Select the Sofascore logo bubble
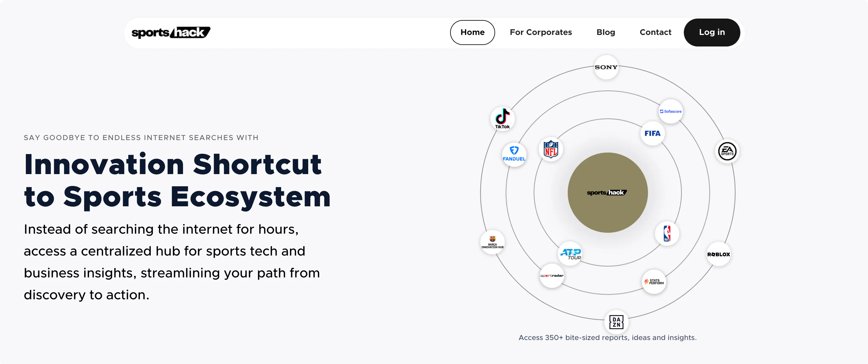Viewport: 868px width, 364px height. 670,112
